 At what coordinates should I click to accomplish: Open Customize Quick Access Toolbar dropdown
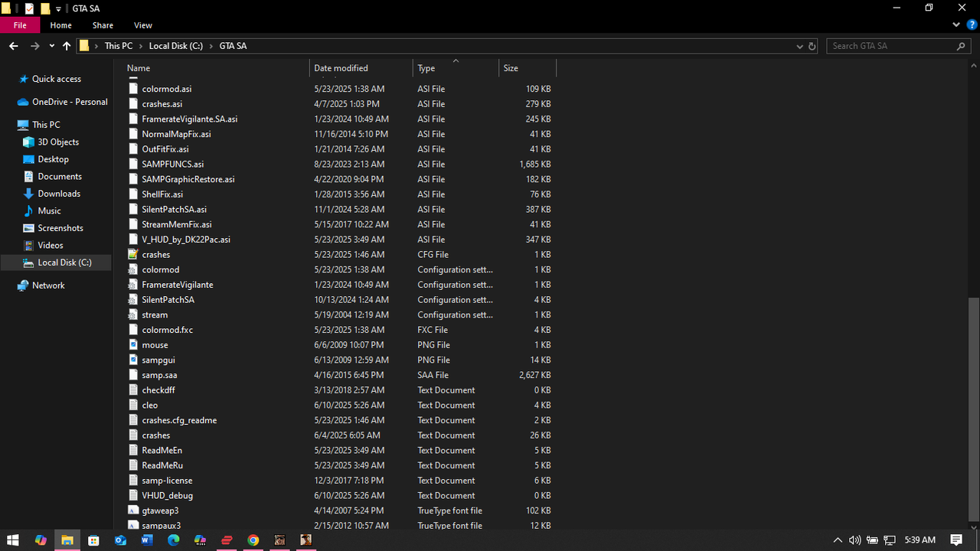pyautogui.click(x=58, y=8)
